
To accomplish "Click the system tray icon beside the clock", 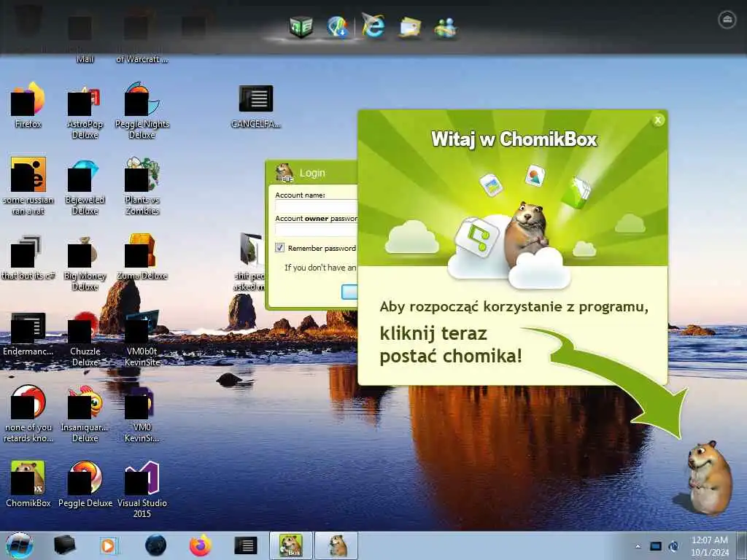I will click(673, 546).
